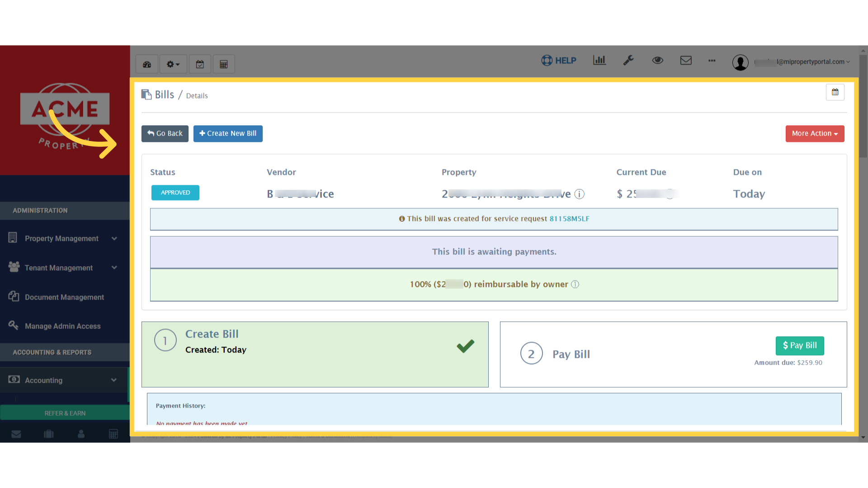Open the More Action dropdown

[x=815, y=134]
